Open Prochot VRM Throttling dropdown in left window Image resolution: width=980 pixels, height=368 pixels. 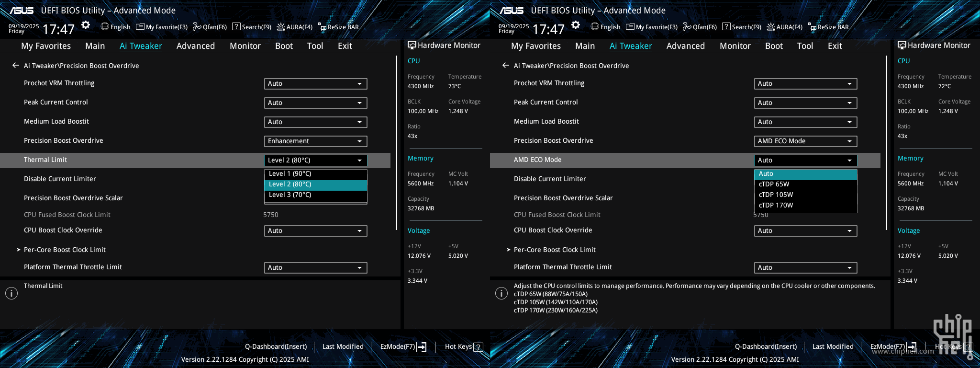pyautogui.click(x=316, y=84)
